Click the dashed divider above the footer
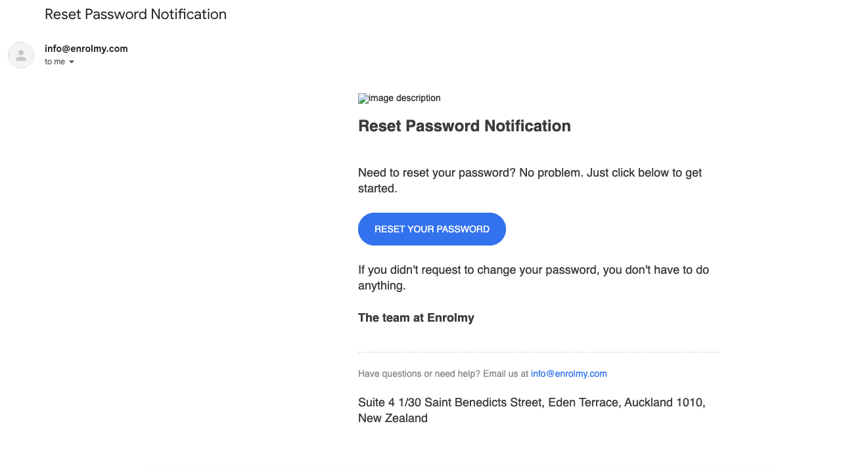 coord(539,353)
